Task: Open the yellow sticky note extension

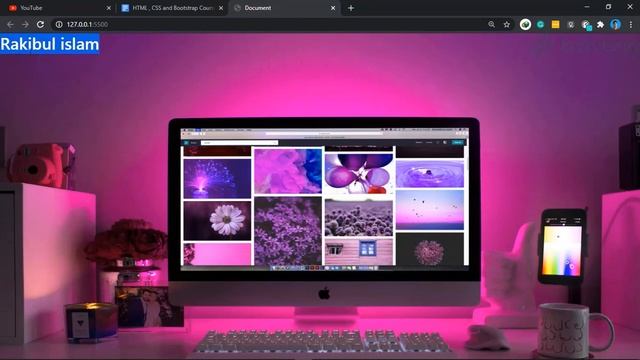Action: (x=556, y=24)
